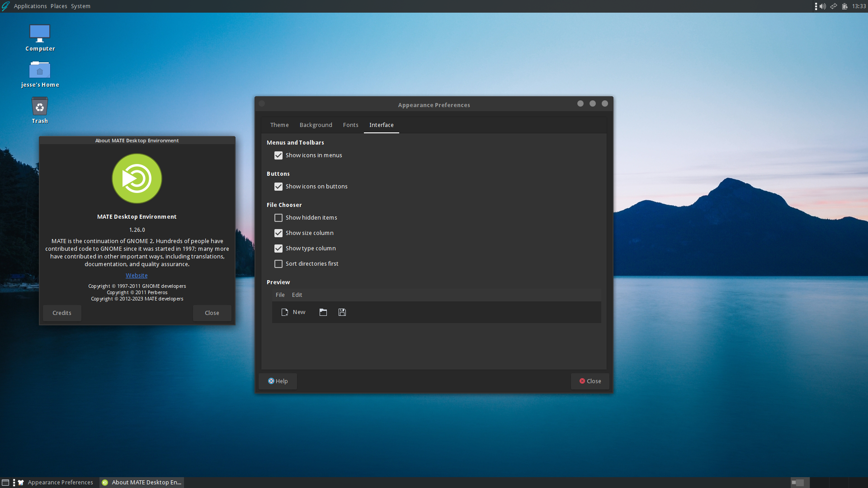Switch to the Background tab
The width and height of the screenshot is (868, 488).
click(x=316, y=125)
